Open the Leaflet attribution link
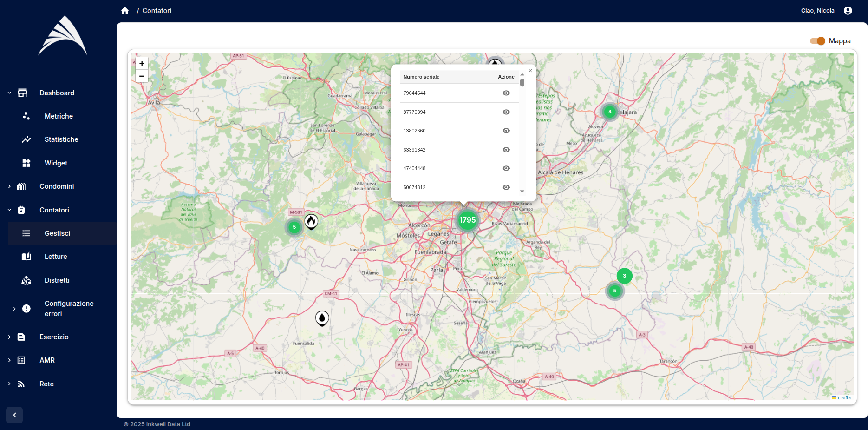 (x=844, y=398)
